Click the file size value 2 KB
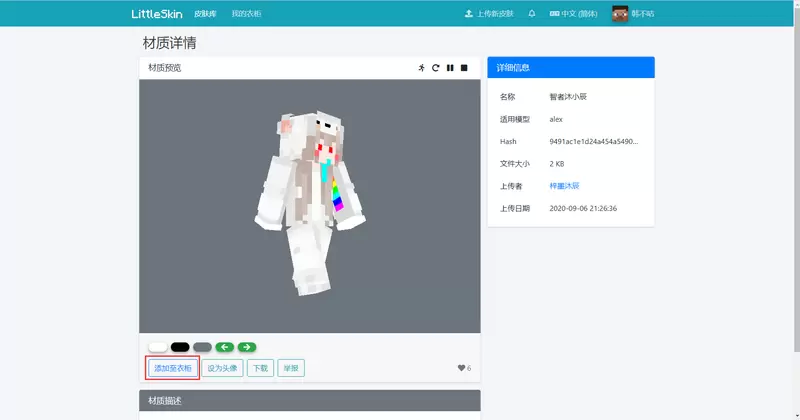 click(x=557, y=164)
